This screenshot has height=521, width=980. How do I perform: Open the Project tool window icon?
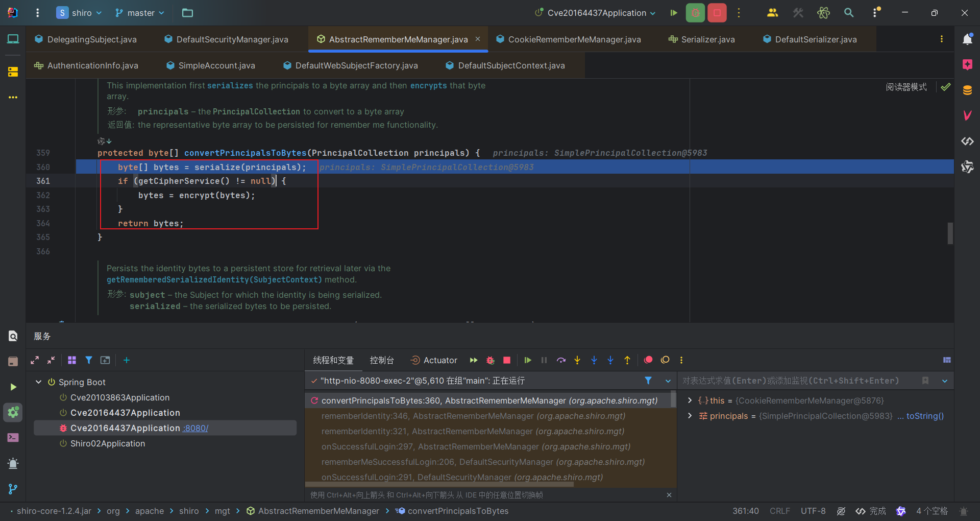13,39
